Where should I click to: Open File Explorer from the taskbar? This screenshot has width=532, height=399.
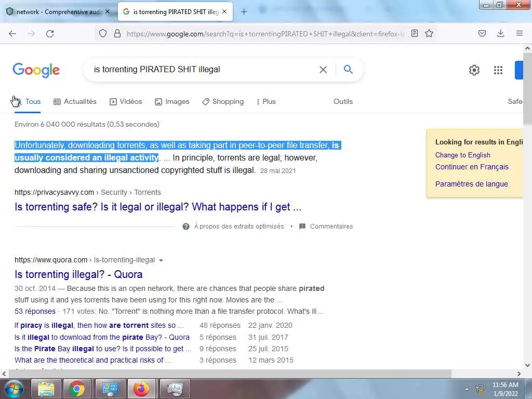46,389
